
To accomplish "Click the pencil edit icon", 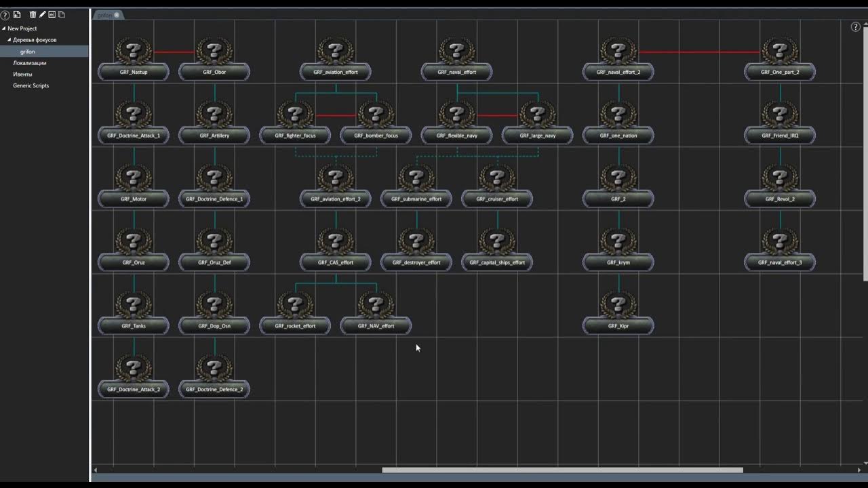I will [42, 14].
